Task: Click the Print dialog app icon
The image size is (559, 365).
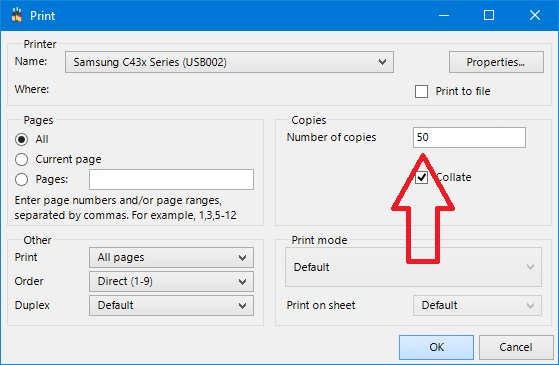Action: (x=16, y=15)
